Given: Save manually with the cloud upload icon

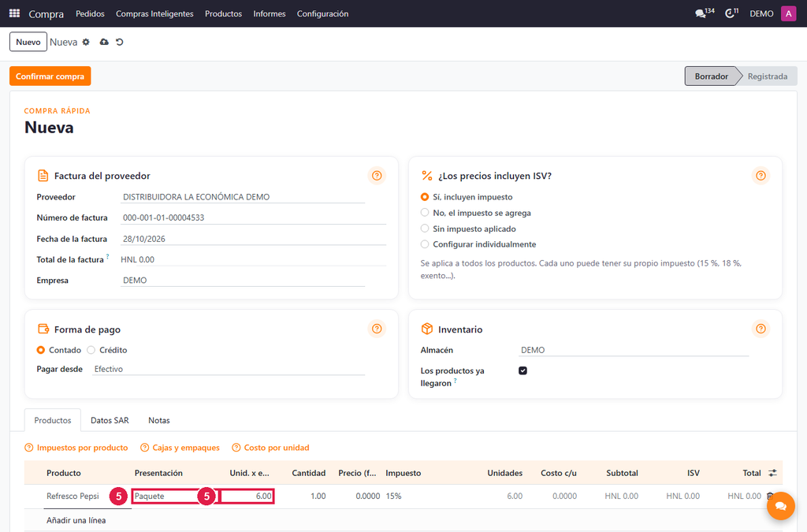Looking at the screenshot, I should pos(104,43).
